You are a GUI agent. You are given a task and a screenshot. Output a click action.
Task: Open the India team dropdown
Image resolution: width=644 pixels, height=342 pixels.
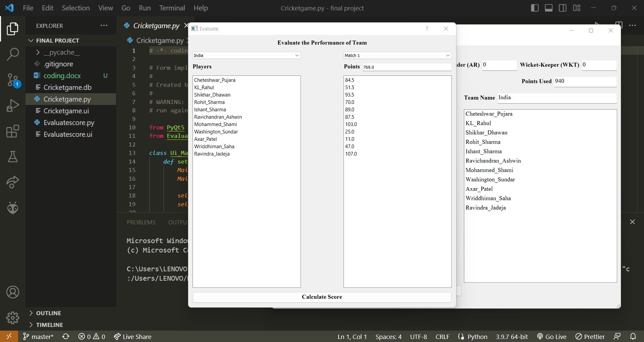pyautogui.click(x=247, y=55)
